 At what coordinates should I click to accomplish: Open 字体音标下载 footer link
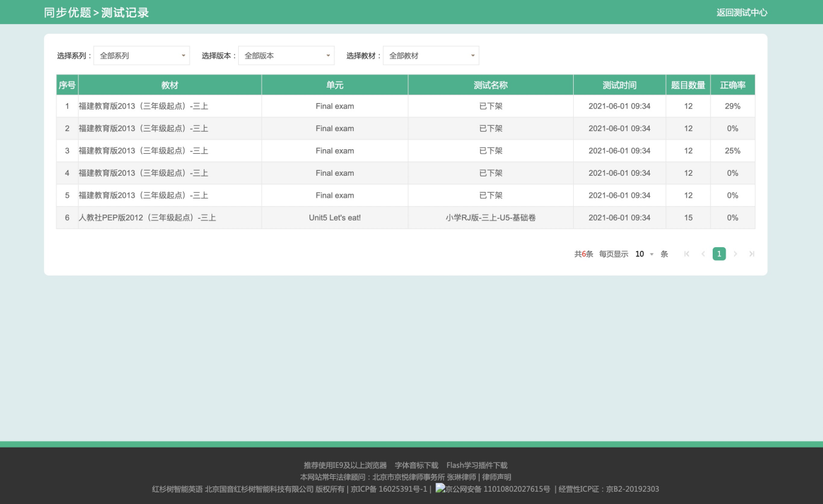point(417,466)
